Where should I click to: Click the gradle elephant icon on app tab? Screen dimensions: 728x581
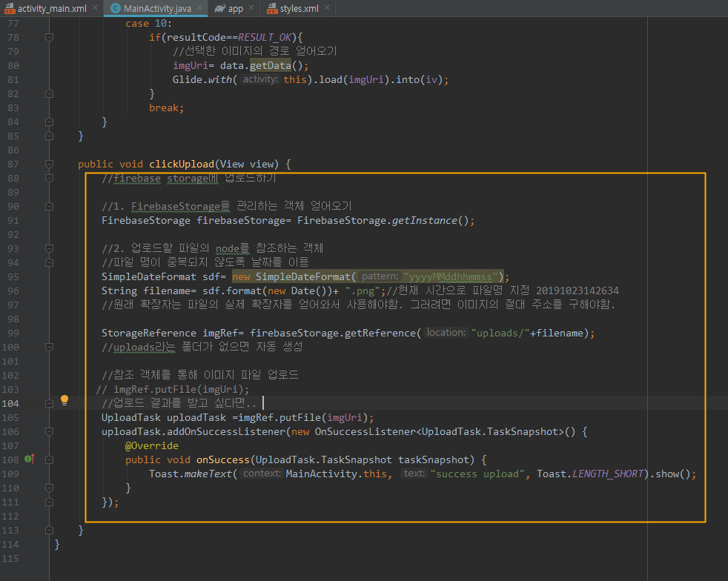coord(220,8)
